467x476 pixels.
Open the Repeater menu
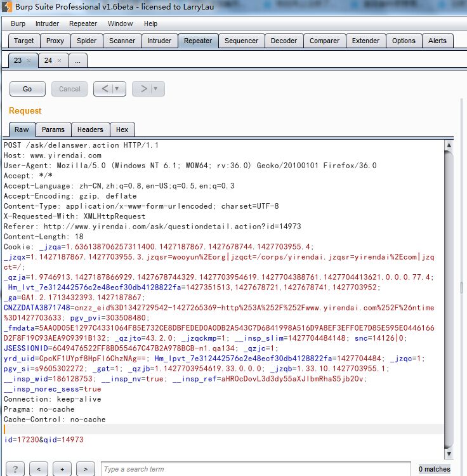tap(83, 23)
